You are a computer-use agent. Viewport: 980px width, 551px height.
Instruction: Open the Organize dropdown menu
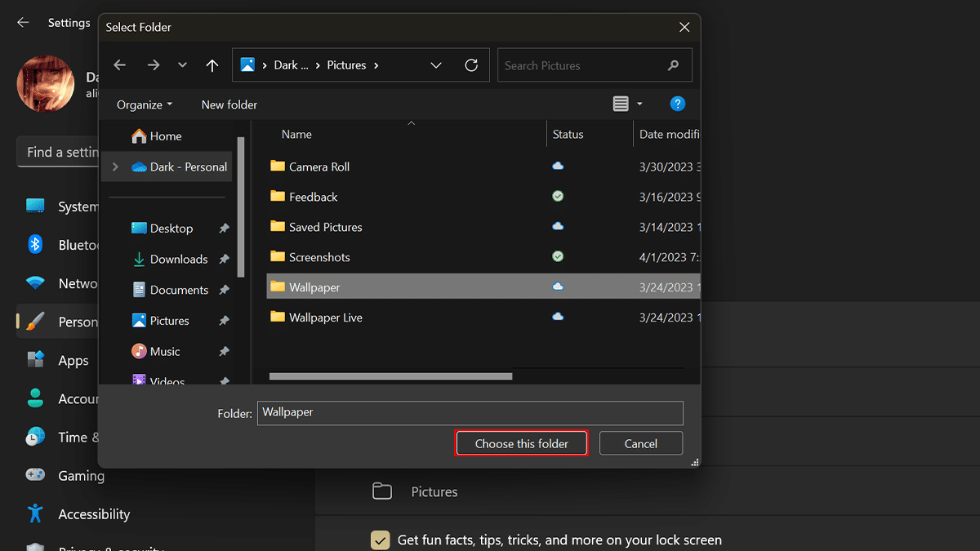click(145, 104)
